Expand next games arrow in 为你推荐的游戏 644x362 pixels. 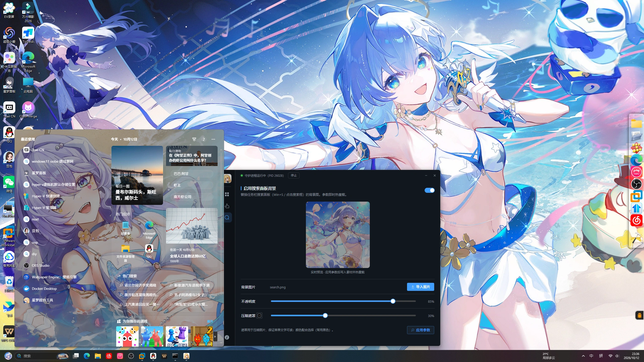(x=215, y=336)
